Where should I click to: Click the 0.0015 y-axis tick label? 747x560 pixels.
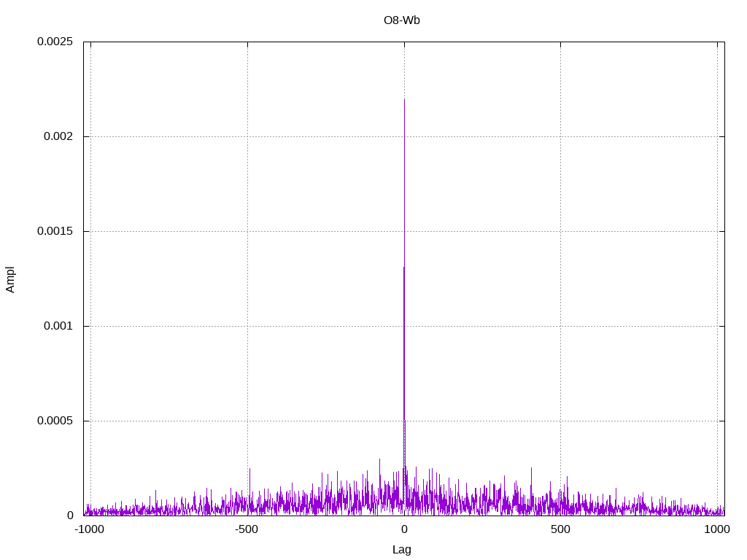[x=55, y=231]
